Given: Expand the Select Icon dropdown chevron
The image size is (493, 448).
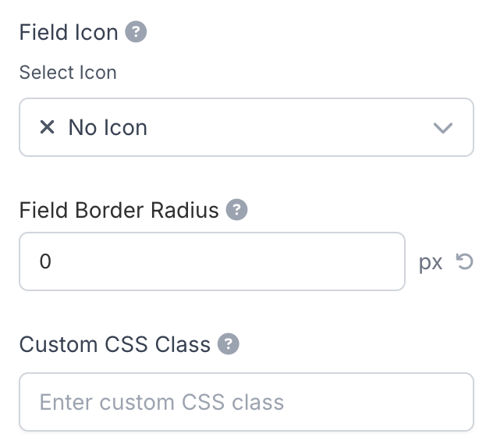Looking at the screenshot, I should tap(442, 128).
